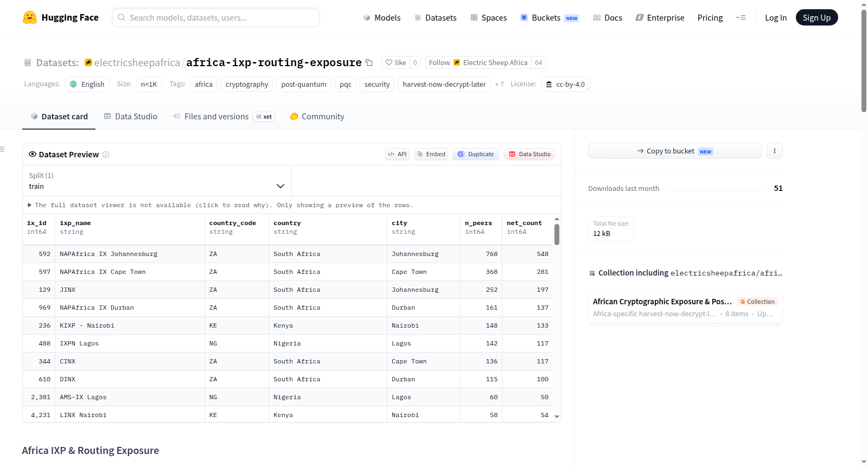868x467 pixels.
Task: Open the Enterprise menu item
Action: (660, 17)
